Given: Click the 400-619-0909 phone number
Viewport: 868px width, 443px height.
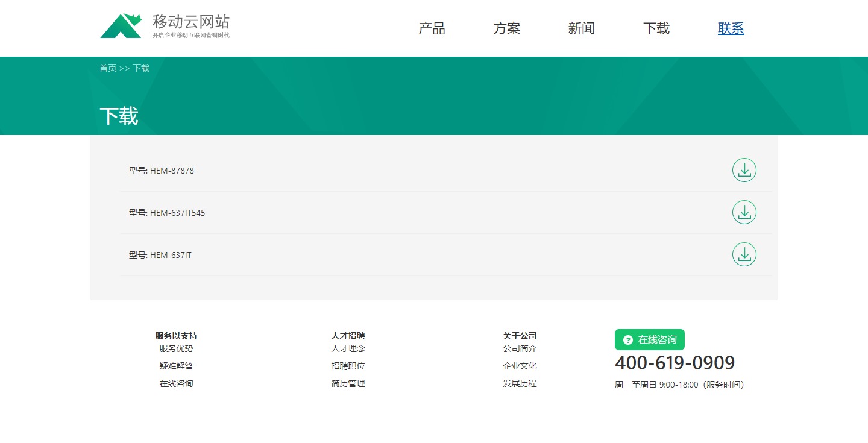Looking at the screenshot, I should coord(675,363).
